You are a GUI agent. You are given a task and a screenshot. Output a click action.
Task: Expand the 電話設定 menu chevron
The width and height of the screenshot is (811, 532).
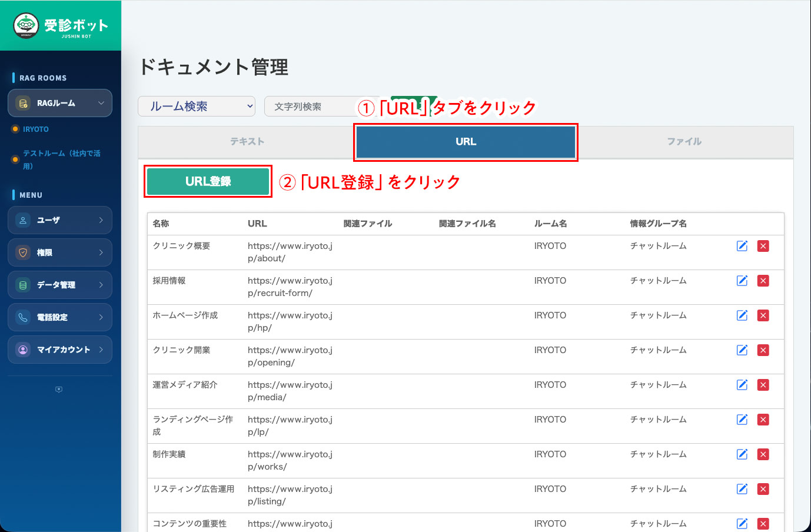(101, 317)
